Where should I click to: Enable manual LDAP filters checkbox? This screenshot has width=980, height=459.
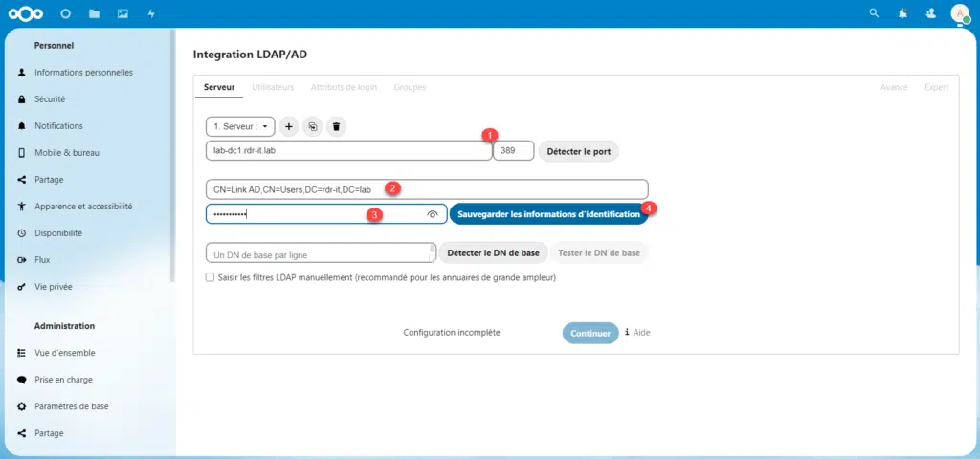coord(210,277)
